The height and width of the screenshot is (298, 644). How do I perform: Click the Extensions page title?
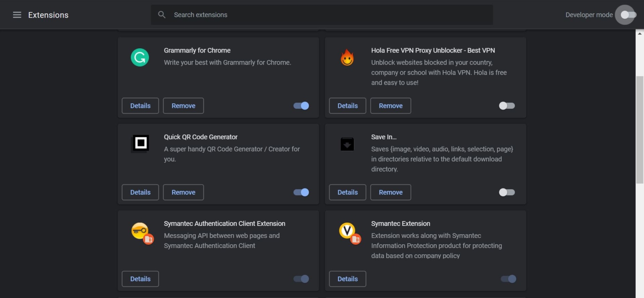[x=48, y=15]
